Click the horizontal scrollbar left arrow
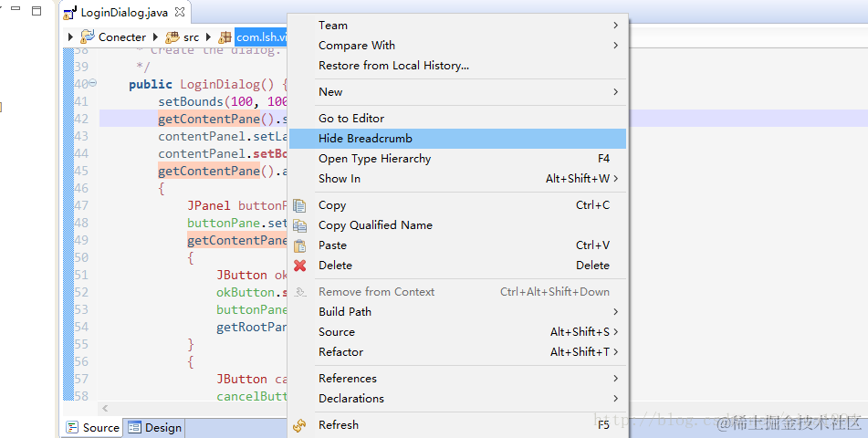 (x=105, y=409)
